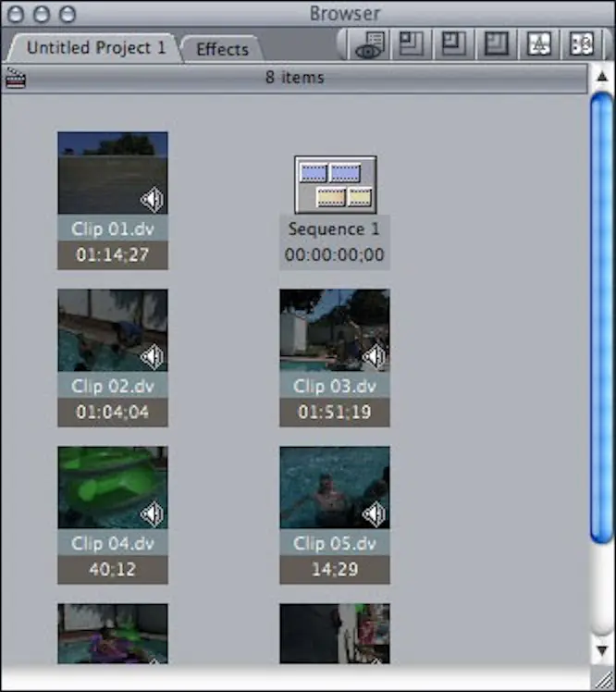The height and width of the screenshot is (692, 616).
Task: Click the project clapperboard icon
Action: 15,78
